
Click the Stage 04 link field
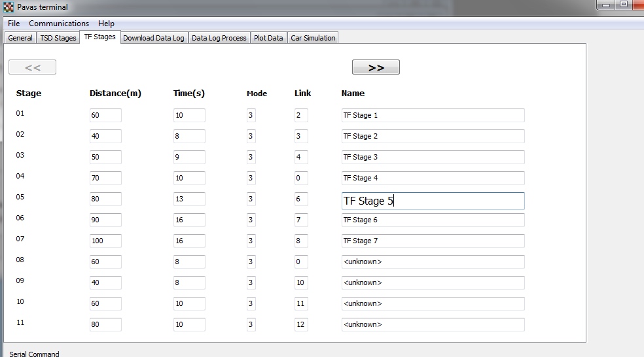pyautogui.click(x=301, y=178)
